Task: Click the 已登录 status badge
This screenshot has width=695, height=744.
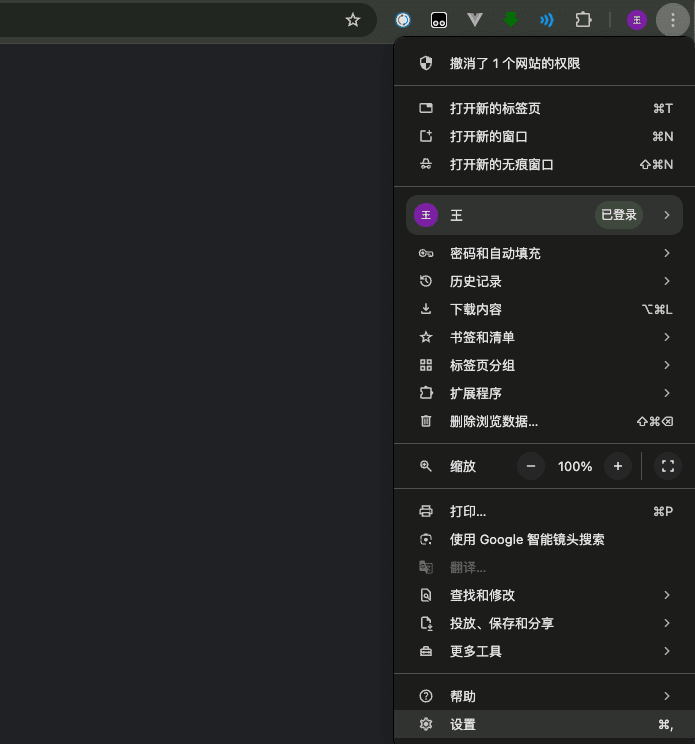Action: 619,215
